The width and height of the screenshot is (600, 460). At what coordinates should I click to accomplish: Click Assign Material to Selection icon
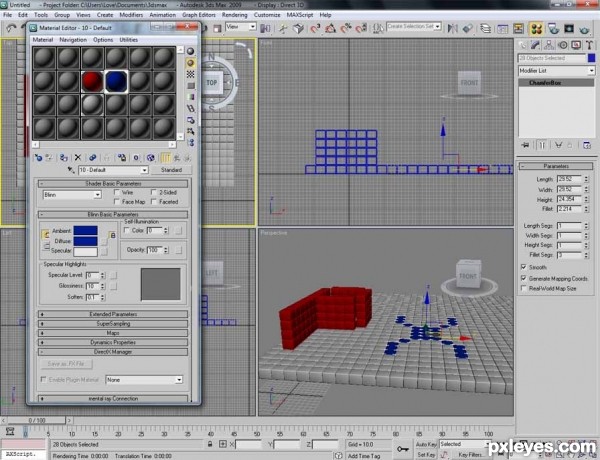tap(64, 158)
